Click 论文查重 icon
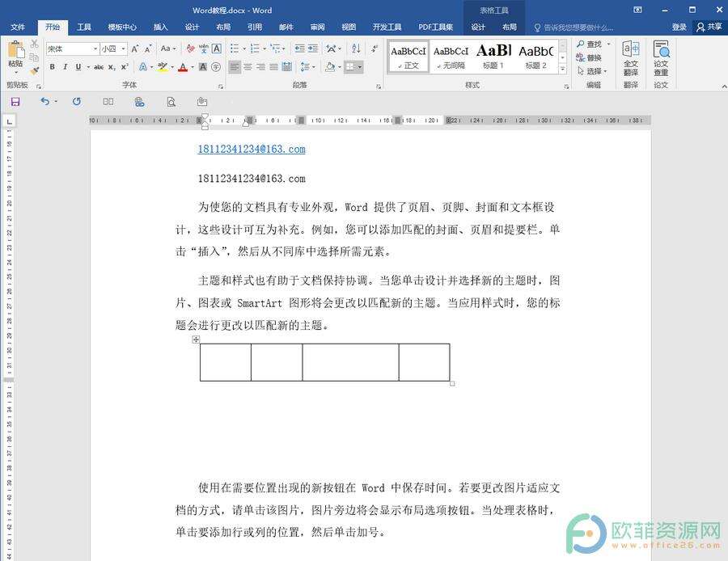728x561 pixels. click(x=661, y=58)
